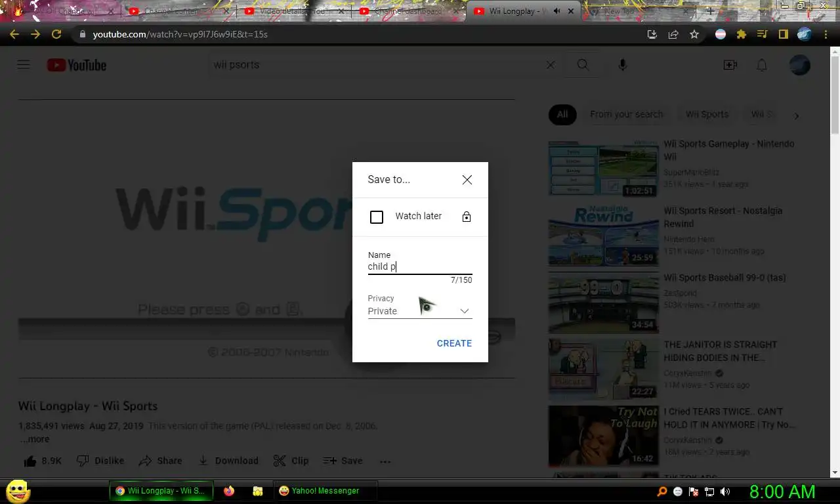Open Firefox from the taskbar
This screenshot has height=504, width=840.
point(228,491)
